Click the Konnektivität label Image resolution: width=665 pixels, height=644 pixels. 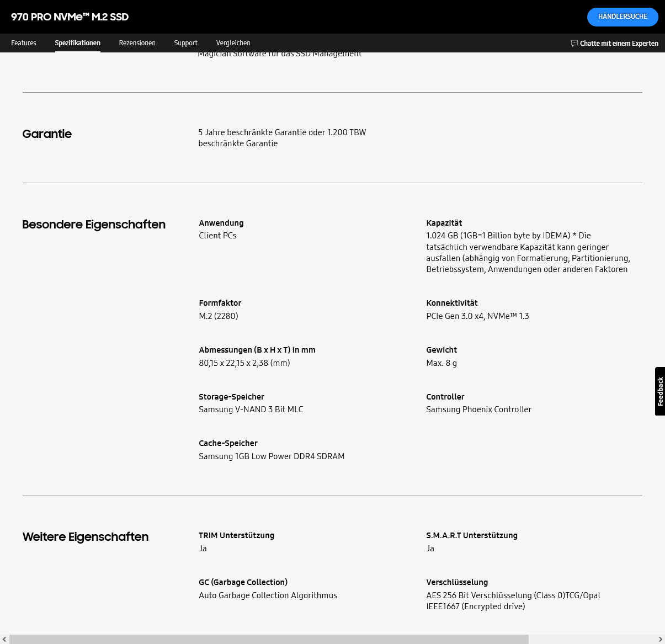point(452,303)
